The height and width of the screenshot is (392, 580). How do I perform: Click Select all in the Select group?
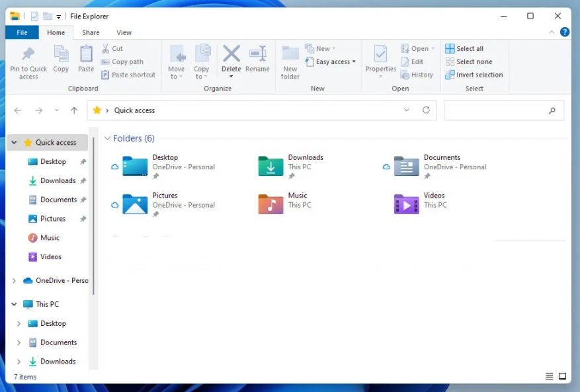[x=466, y=48]
